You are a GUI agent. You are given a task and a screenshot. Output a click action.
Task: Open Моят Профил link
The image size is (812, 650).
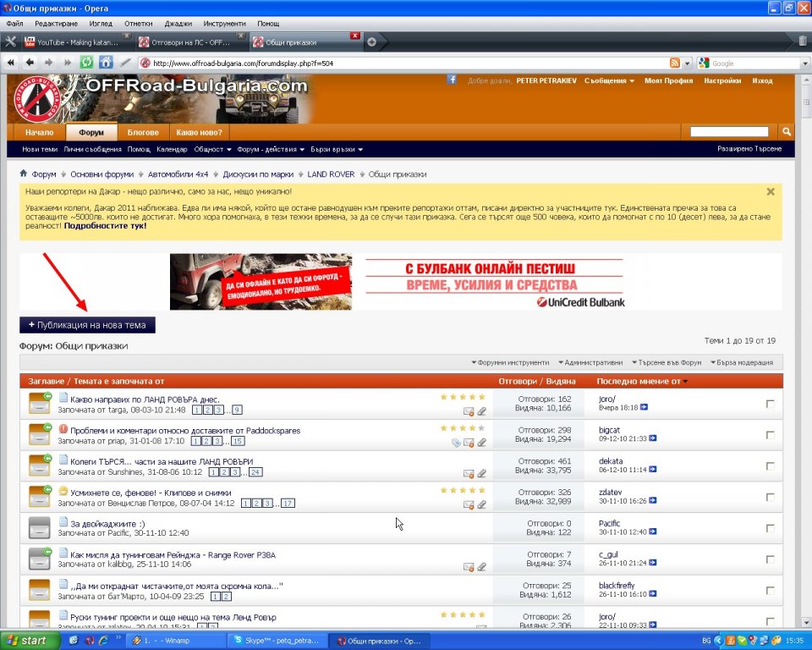(x=668, y=81)
